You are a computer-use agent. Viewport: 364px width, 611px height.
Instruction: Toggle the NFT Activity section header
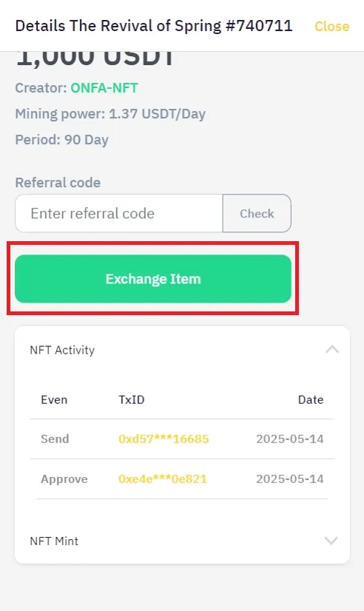[x=183, y=350]
